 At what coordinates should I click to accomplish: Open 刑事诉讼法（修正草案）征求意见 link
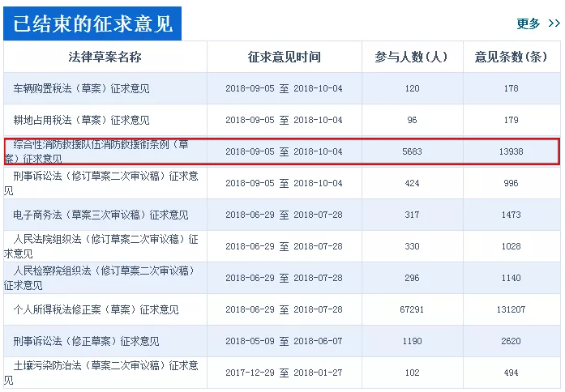(x=86, y=341)
